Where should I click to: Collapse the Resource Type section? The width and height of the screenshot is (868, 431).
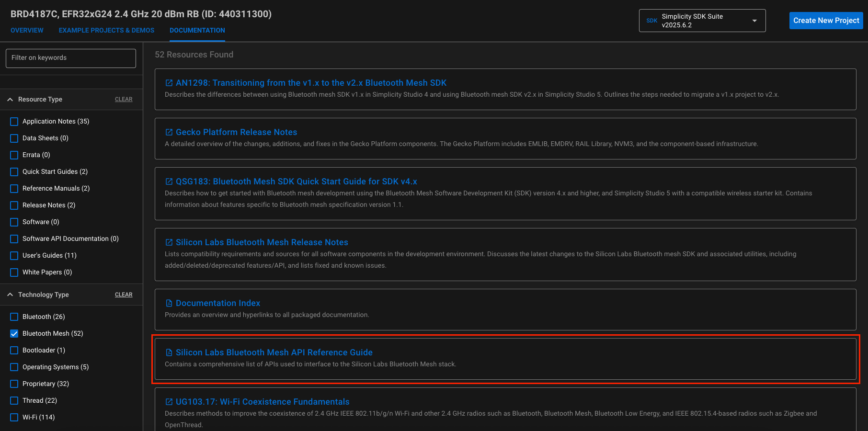click(10, 99)
